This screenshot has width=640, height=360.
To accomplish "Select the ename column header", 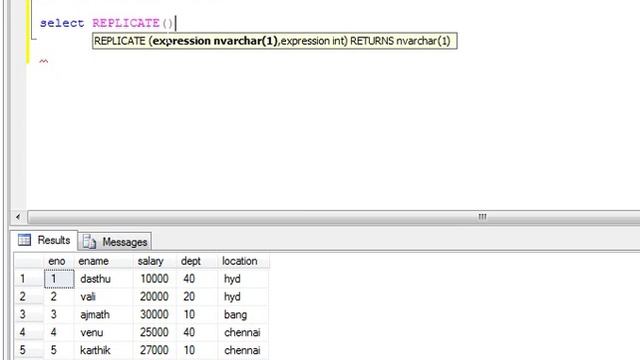I will tap(104, 261).
